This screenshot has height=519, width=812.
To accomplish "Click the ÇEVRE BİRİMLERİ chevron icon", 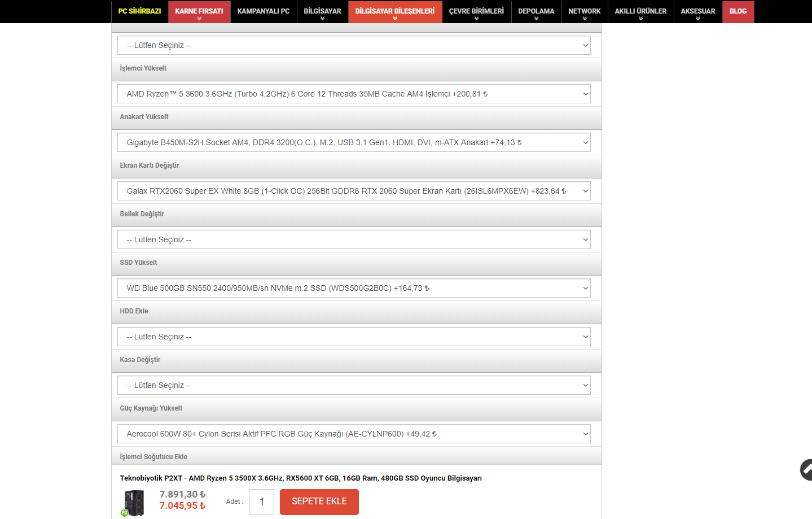I will [477, 19].
